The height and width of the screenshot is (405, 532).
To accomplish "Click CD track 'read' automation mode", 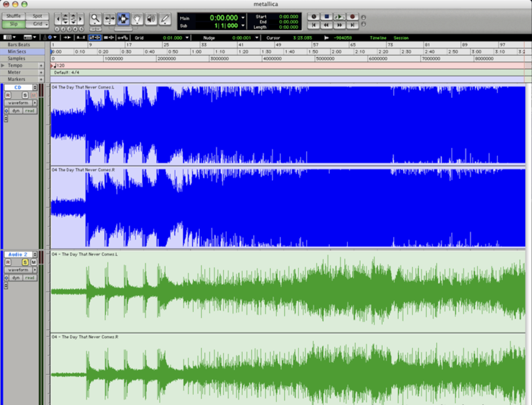I will pos(30,111).
